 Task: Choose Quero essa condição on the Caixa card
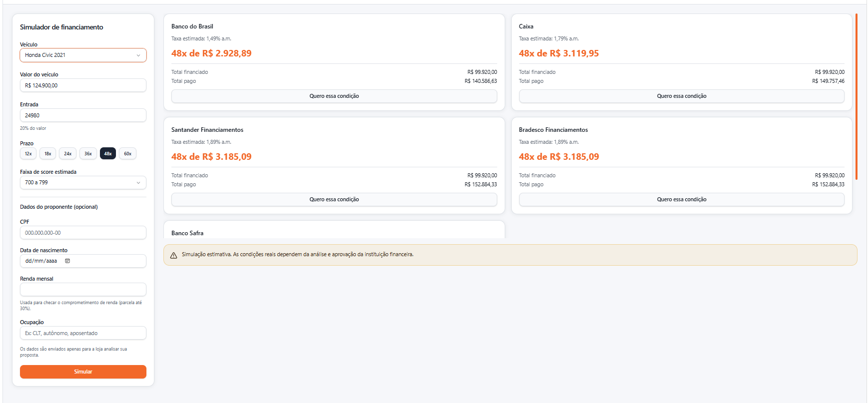tap(682, 96)
